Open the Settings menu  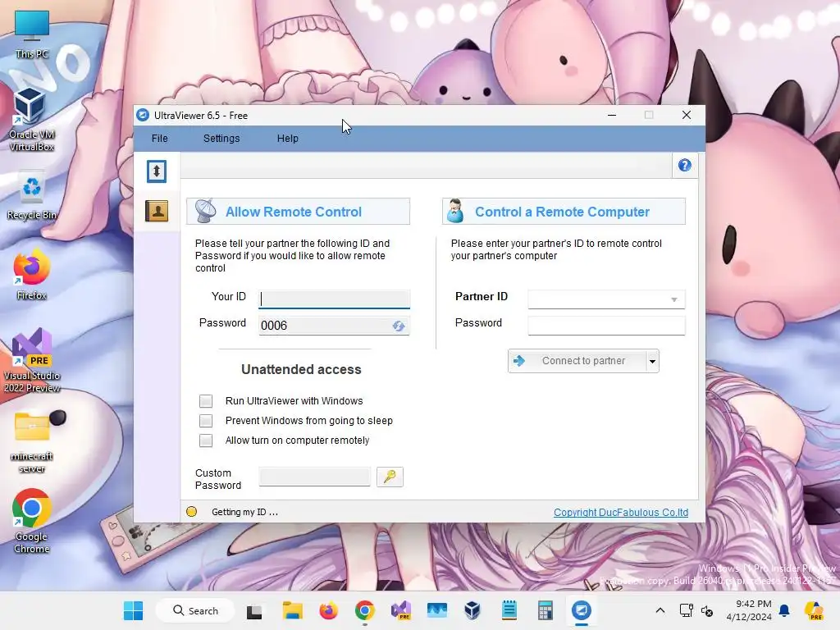click(221, 138)
